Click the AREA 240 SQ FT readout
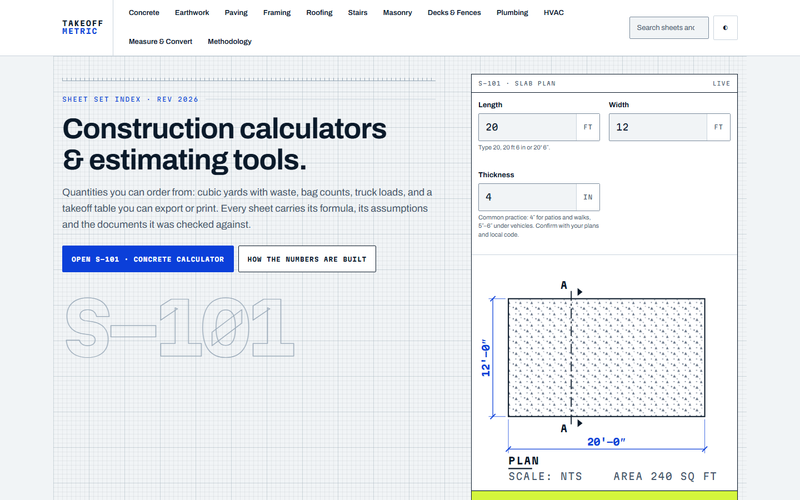Viewport: 800px width, 500px height. tap(665, 476)
